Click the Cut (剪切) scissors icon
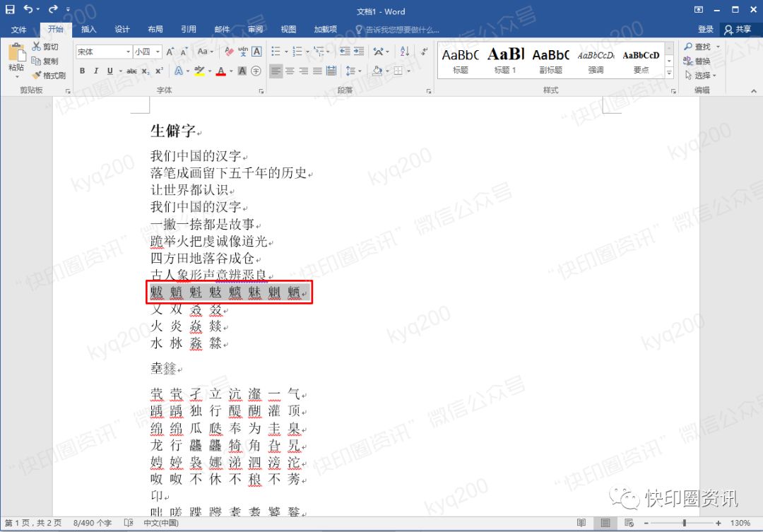 point(37,46)
